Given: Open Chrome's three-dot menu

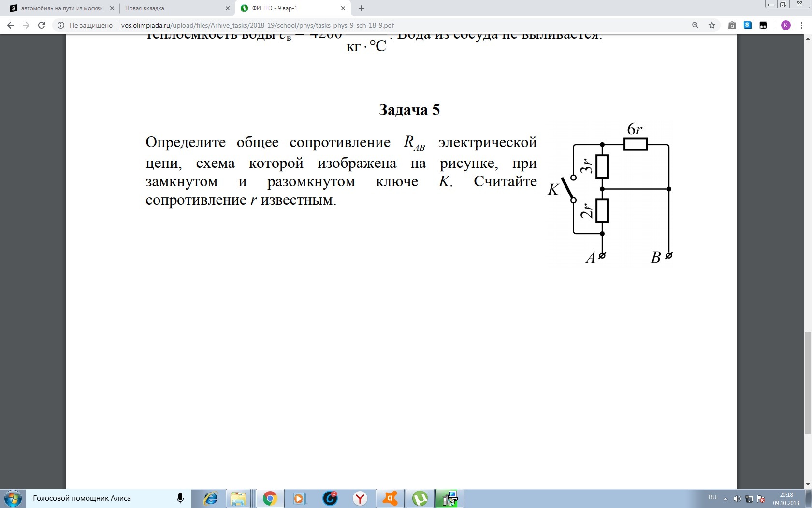Looking at the screenshot, I should click(801, 25).
